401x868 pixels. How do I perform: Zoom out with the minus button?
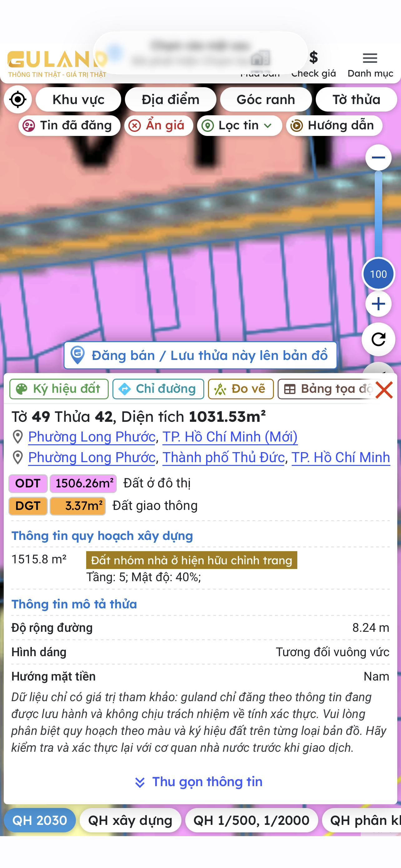[x=378, y=157]
